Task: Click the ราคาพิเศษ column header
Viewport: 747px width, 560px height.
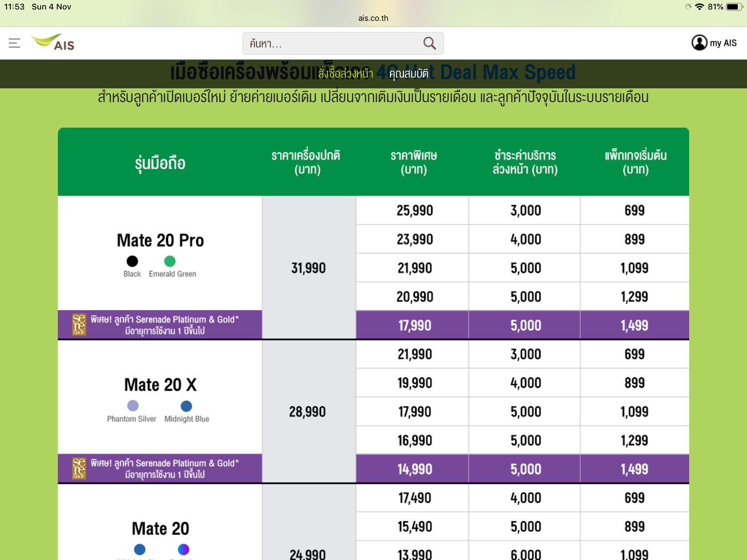Action: pyautogui.click(x=414, y=162)
